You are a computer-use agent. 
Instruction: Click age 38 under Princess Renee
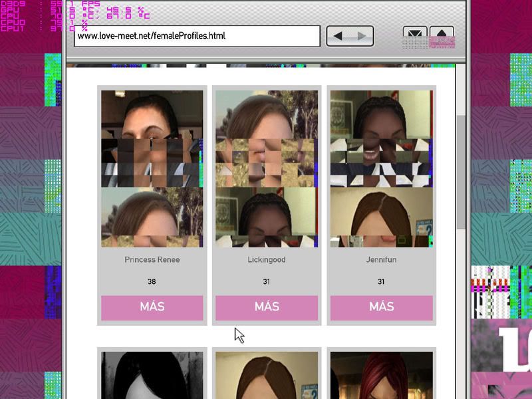coord(152,282)
